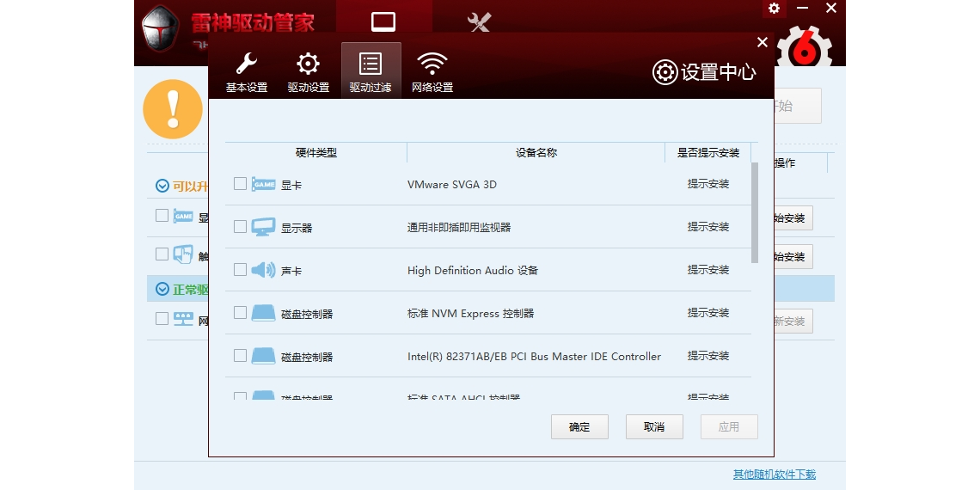Tick the NVM Express controller checkbox
Image resolution: width=980 pixels, height=490 pixels.
pos(240,313)
